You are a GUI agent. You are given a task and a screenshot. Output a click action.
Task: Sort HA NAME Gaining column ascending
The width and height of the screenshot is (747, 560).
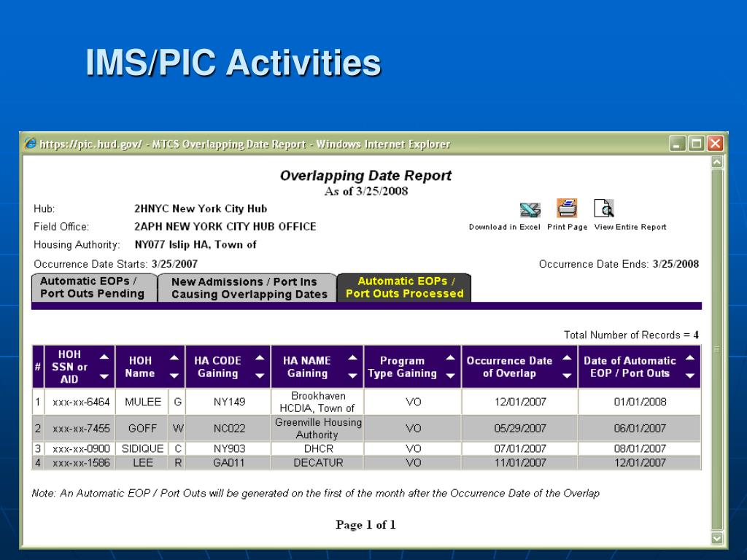pyautogui.click(x=352, y=357)
